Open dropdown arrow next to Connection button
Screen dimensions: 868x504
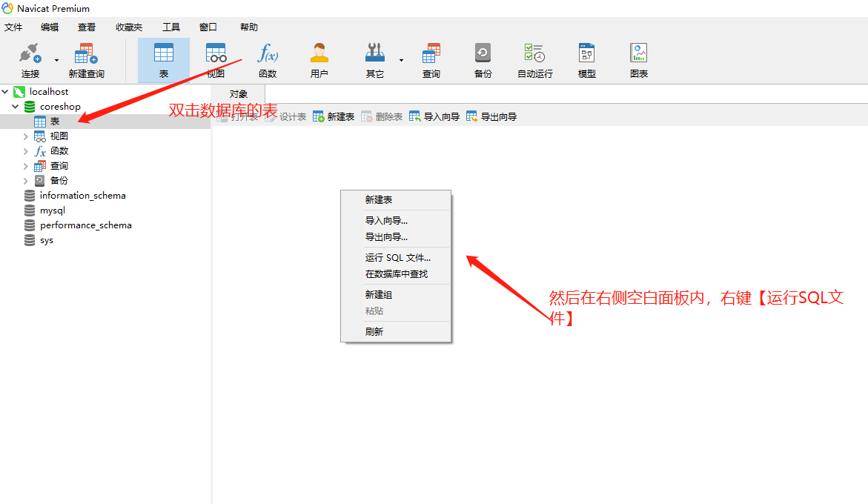pos(56,60)
